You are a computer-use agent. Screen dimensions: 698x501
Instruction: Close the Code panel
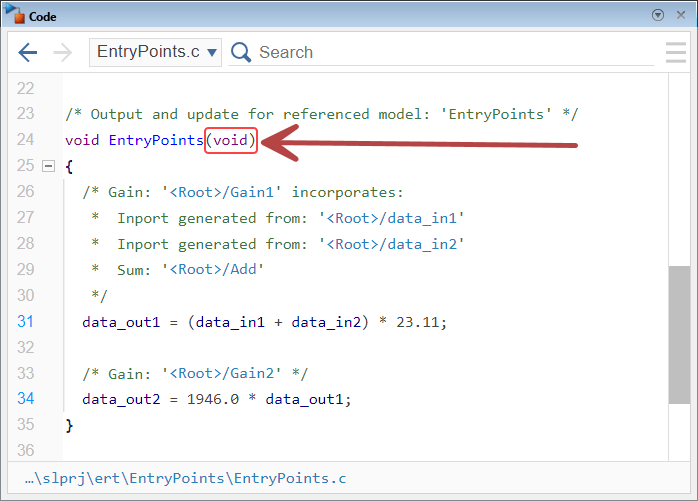(x=681, y=15)
